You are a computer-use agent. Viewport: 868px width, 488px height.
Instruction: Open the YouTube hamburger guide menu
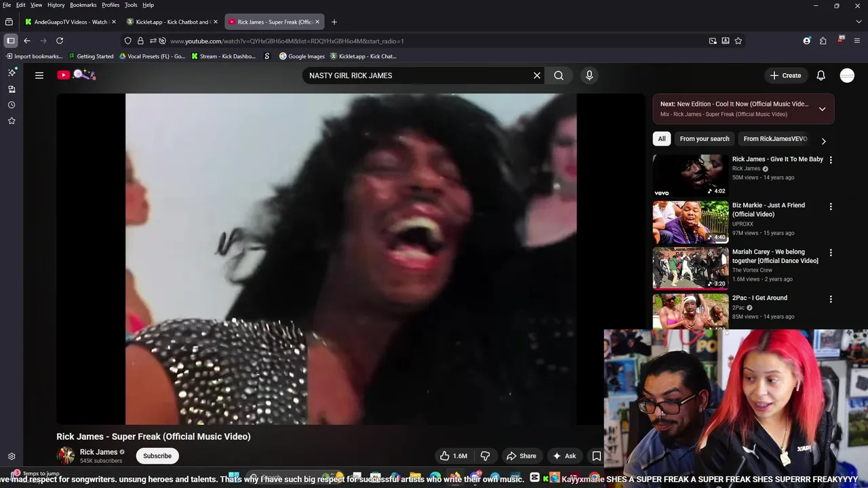[39, 75]
